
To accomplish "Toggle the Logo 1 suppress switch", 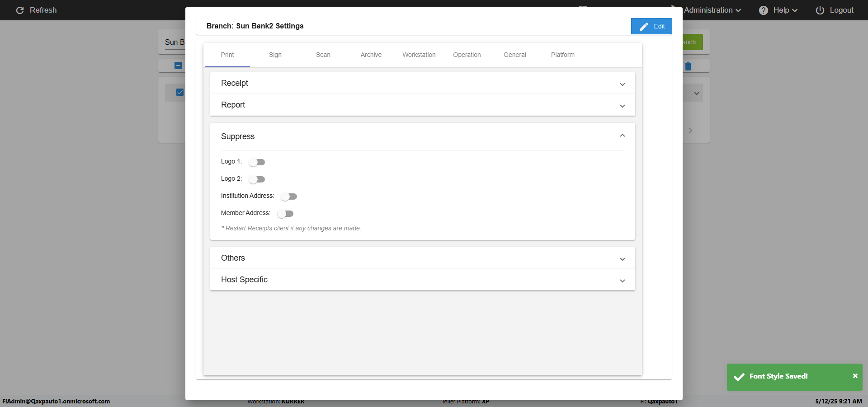I will (x=257, y=162).
